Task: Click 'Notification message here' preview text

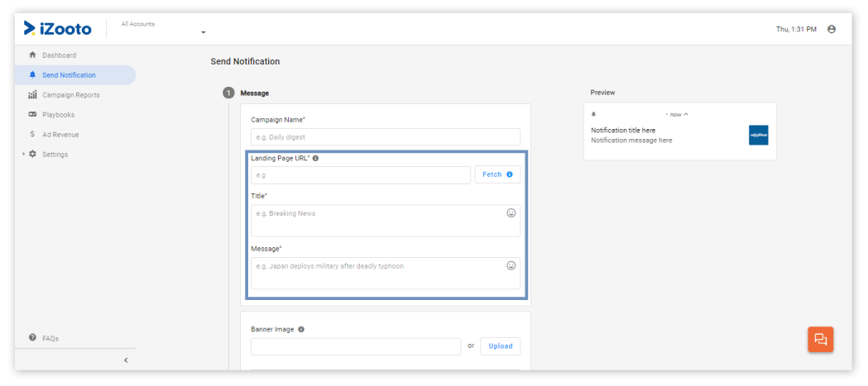Action: (631, 141)
